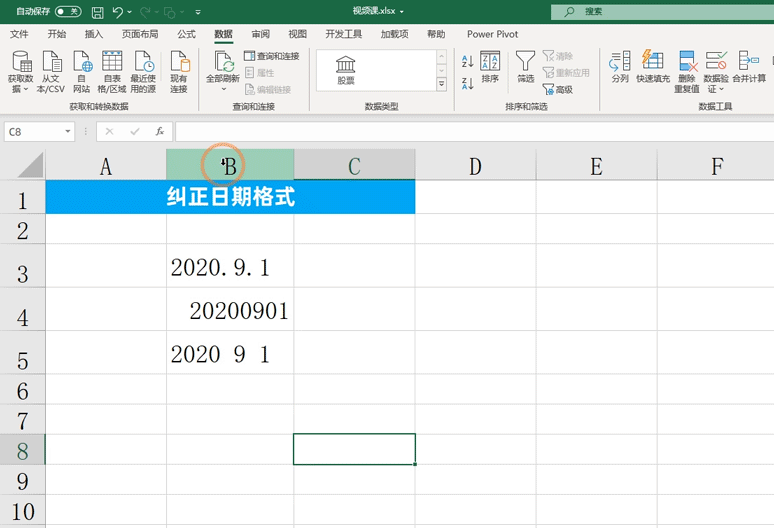Click the Undo arrow icon
The image size is (774, 528).
[x=117, y=12]
